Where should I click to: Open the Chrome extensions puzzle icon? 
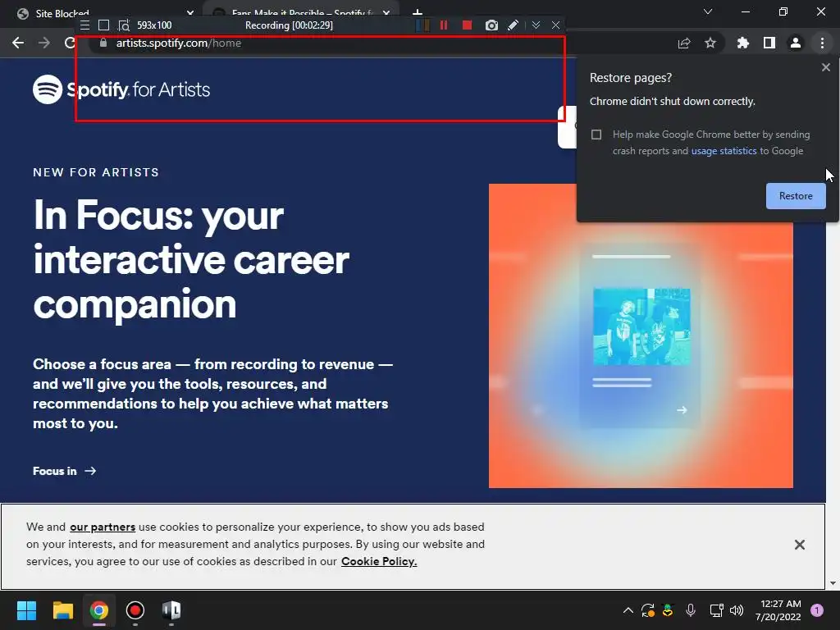coord(743,43)
